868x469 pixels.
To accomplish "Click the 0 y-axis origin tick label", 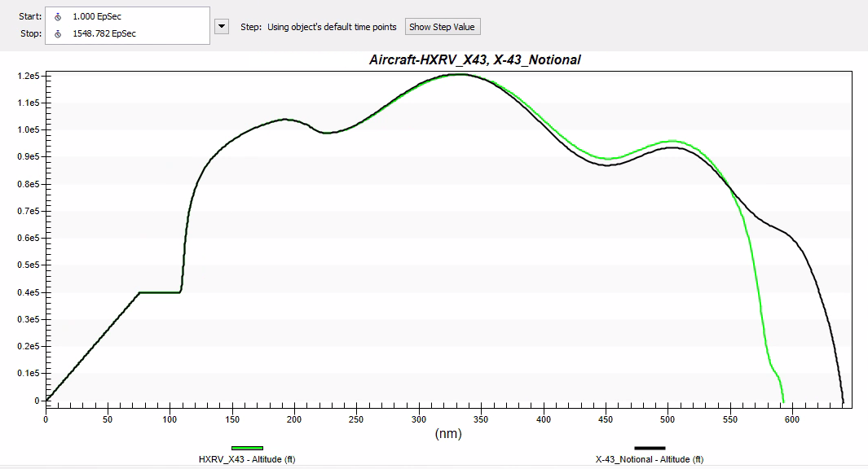I will (x=37, y=401).
